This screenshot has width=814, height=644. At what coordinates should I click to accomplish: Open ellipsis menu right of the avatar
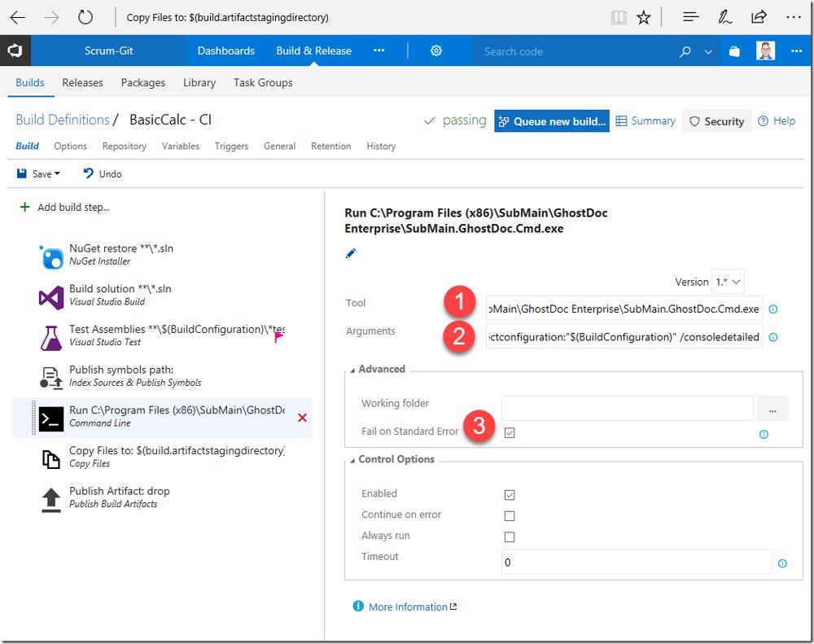click(x=796, y=51)
